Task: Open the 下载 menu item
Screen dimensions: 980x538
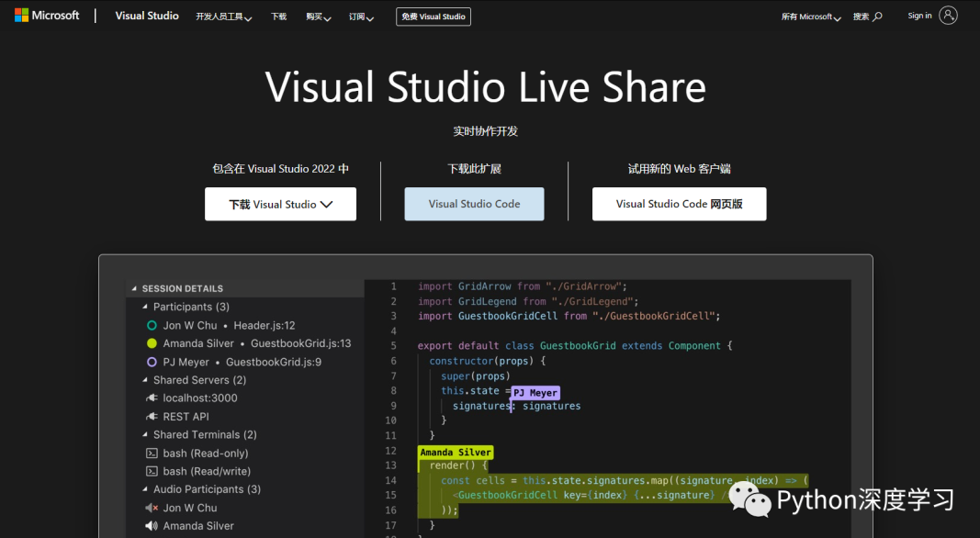Action: coord(278,17)
